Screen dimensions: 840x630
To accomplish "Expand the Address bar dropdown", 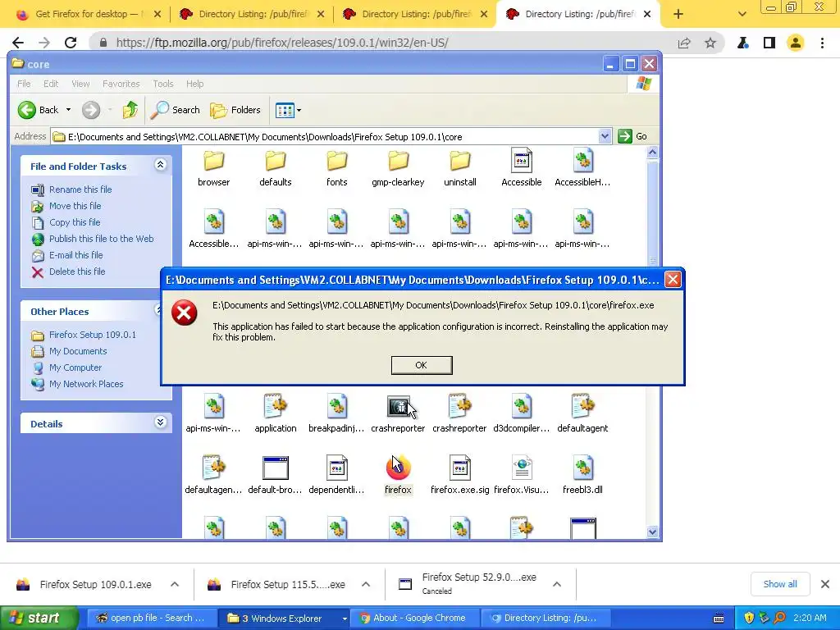I will 605,136.
